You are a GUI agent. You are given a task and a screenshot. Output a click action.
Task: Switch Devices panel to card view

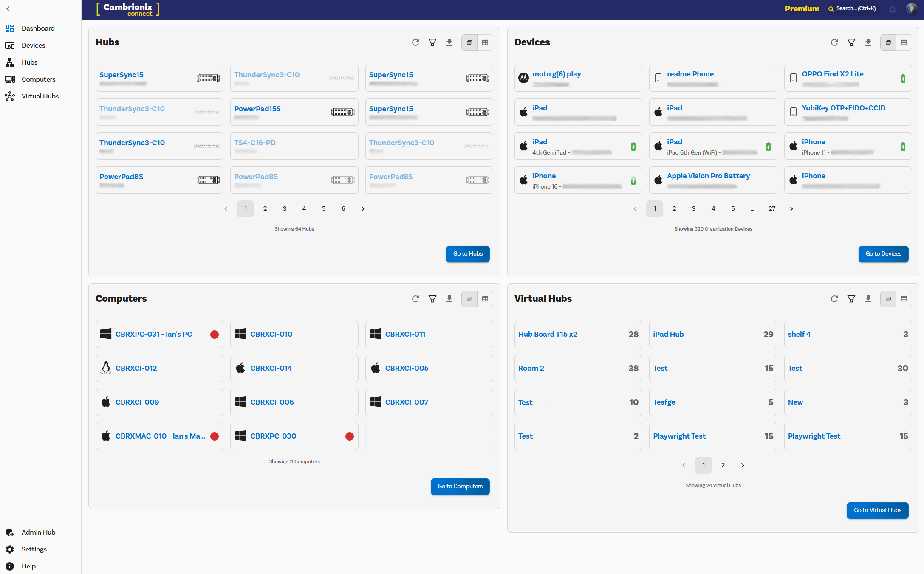[888, 42]
